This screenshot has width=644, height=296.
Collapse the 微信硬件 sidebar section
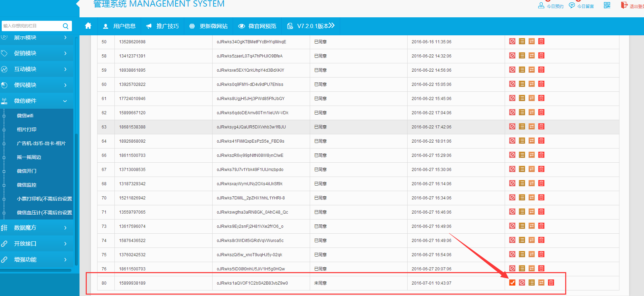point(37,101)
